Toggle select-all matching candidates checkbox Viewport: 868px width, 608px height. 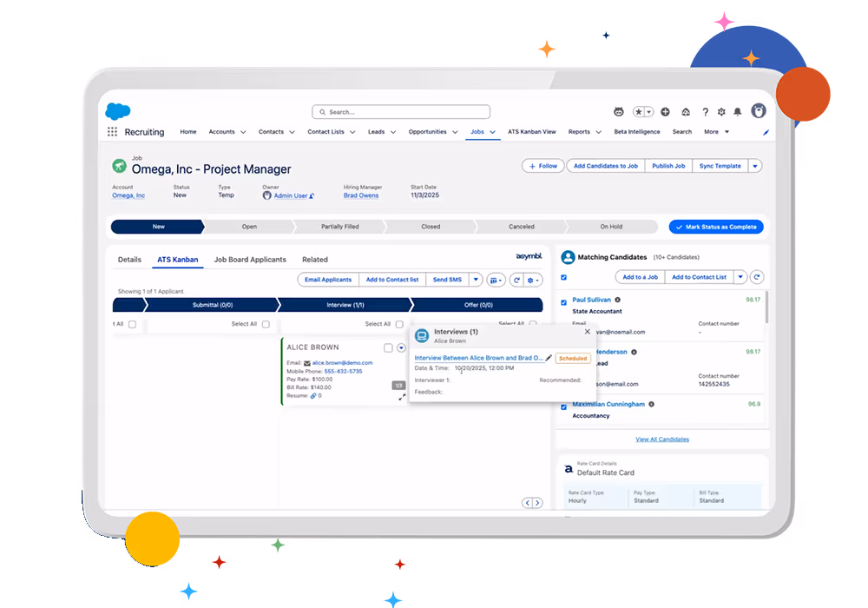tap(563, 277)
